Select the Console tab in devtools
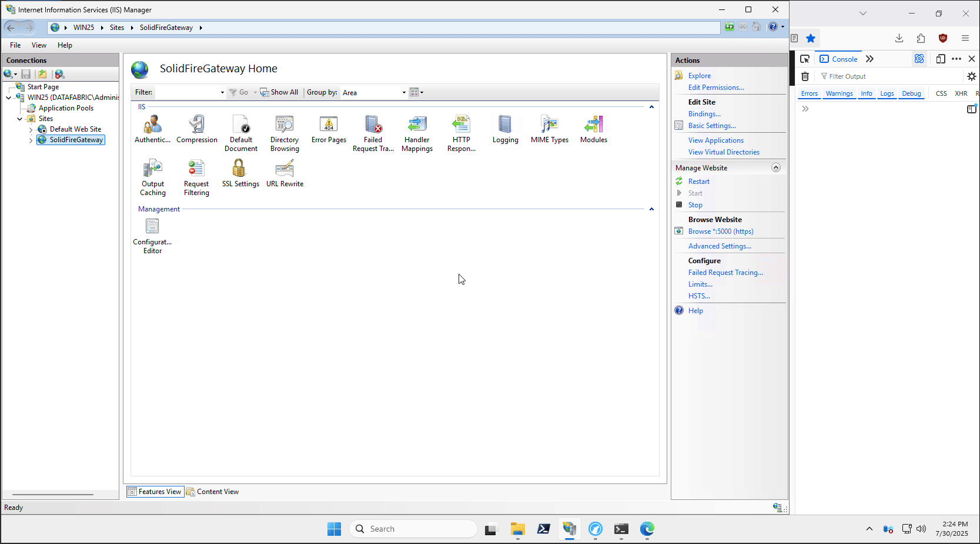This screenshot has width=980, height=544. click(839, 59)
